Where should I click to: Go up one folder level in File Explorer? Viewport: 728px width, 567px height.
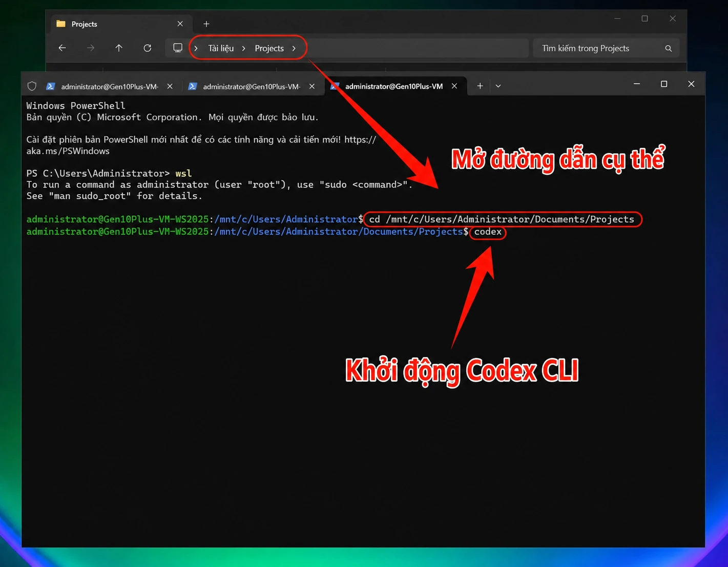pyautogui.click(x=119, y=48)
